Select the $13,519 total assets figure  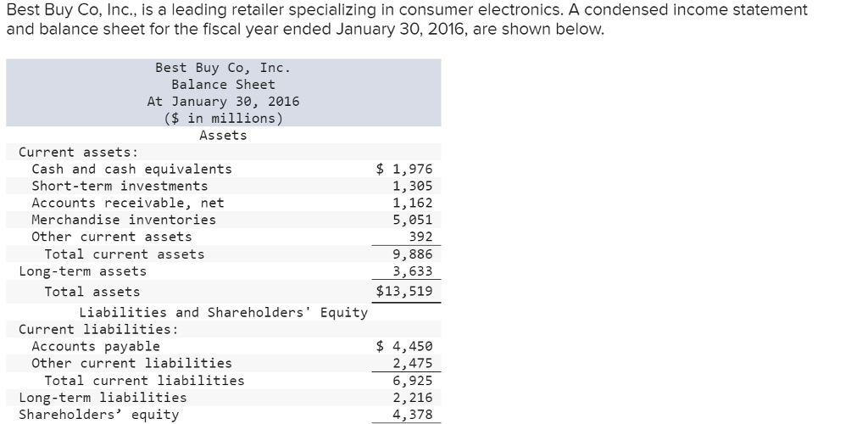pos(404,291)
